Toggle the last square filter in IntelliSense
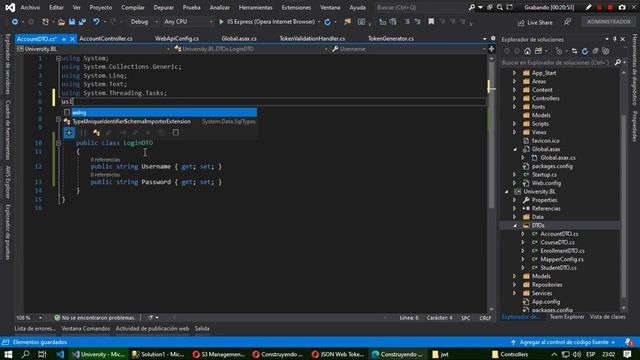The width and height of the screenshot is (640, 360). (176, 133)
